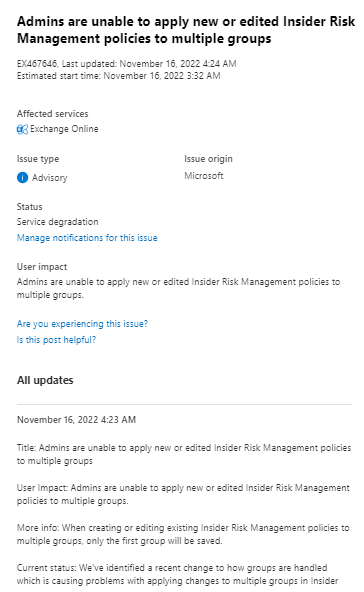The height and width of the screenshot is (592, 364).
Task: Click the Issue origin label
Action: (x=208, y=159)
